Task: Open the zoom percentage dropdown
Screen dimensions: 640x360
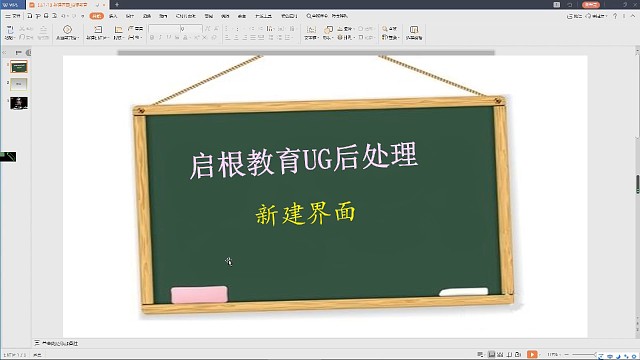Action: 554,355
